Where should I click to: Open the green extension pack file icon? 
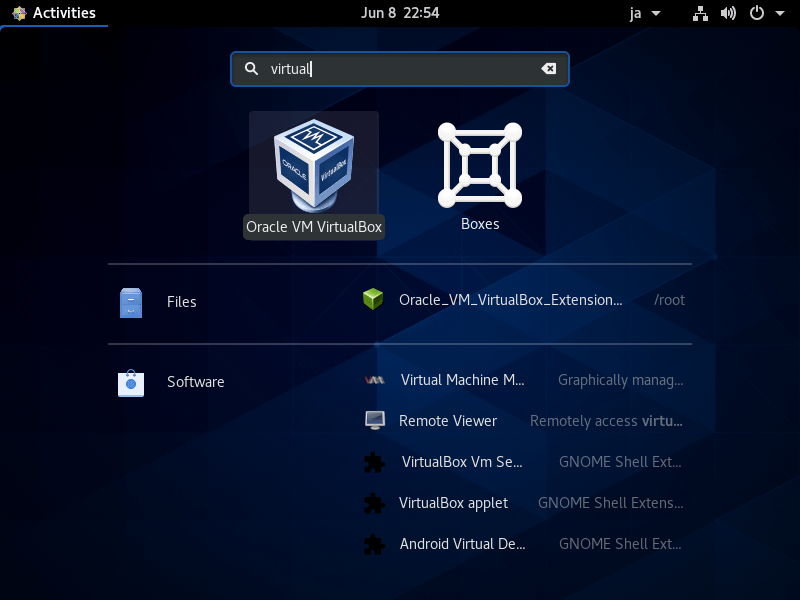(x=373, y=299)
